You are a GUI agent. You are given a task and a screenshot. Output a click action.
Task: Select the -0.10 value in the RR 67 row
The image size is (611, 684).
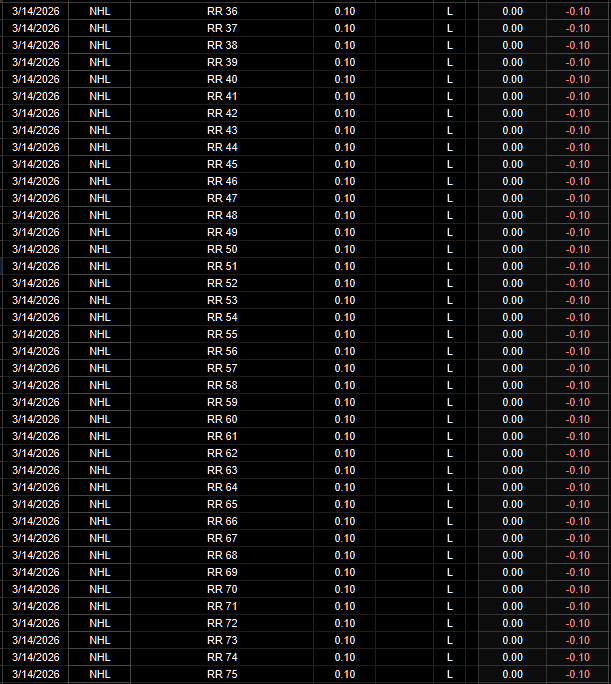click(x=577, y=539)
